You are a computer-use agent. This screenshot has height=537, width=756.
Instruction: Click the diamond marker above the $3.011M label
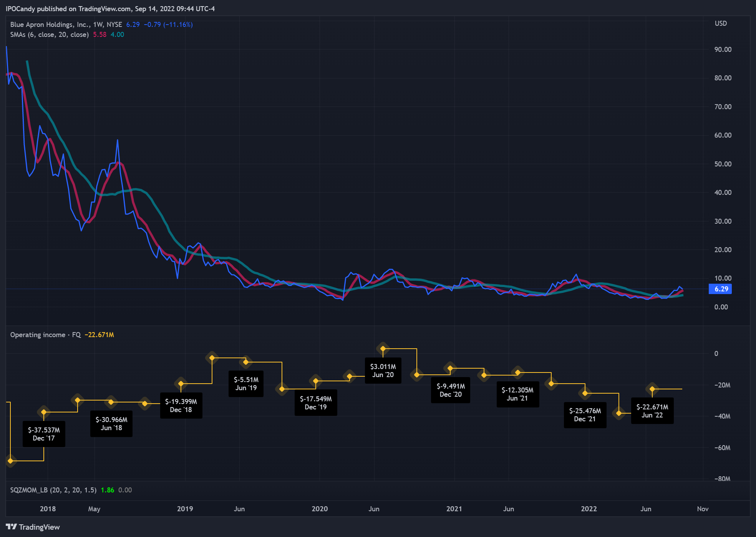click(383, 349)
